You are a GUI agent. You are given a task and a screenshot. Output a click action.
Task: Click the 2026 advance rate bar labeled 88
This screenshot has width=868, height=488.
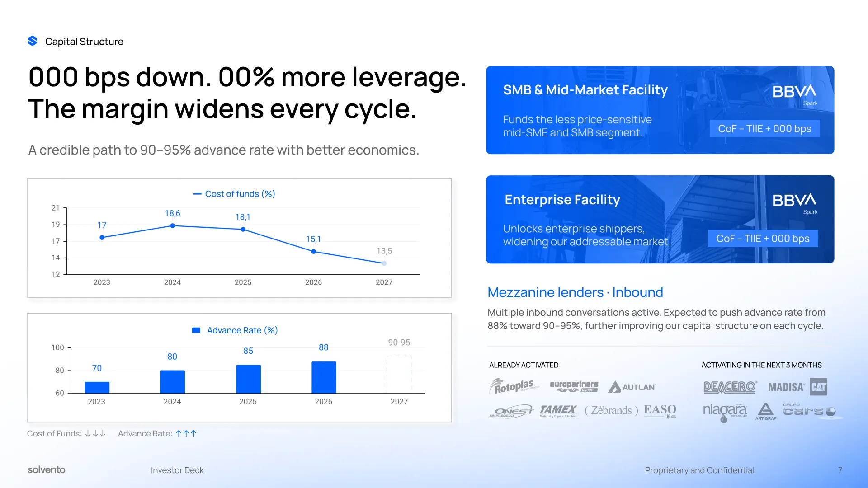324,377
